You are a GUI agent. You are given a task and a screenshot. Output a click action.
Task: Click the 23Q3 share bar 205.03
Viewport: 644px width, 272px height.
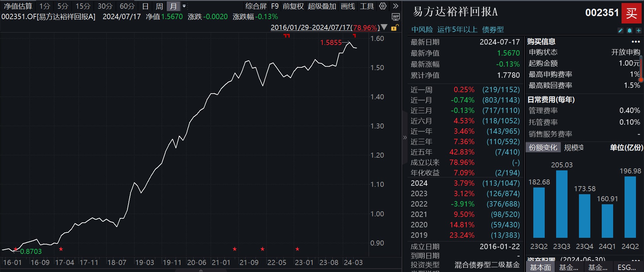click(x=562, y=204)
